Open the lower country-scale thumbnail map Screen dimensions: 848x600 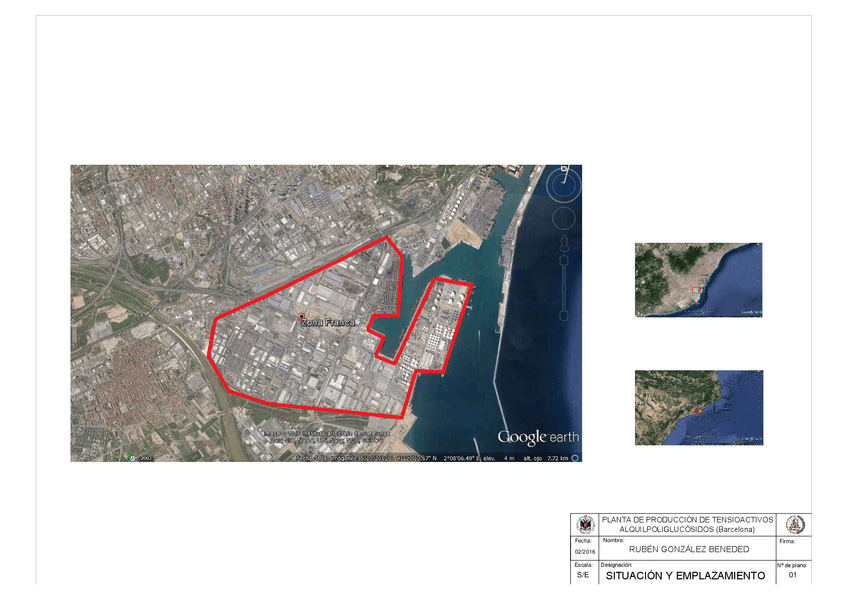[x=698, y=407]
